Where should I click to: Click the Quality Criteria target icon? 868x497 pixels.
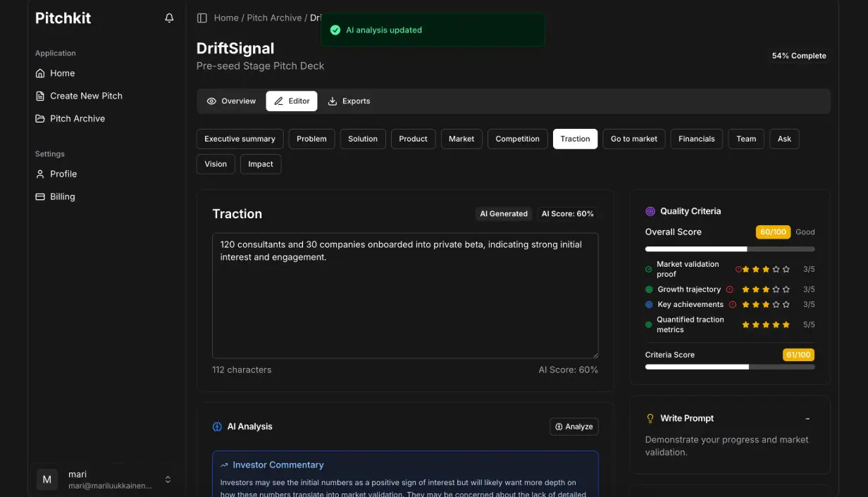coord(650,211)
